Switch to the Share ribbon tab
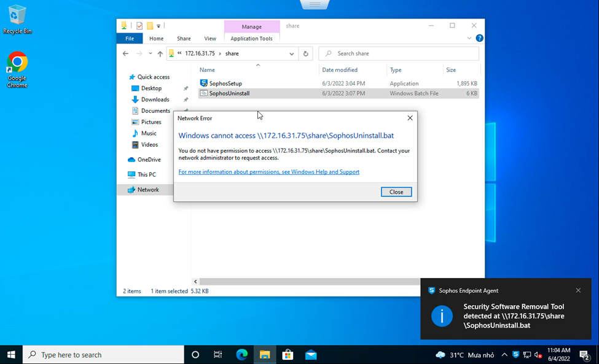Screen dimensions: 599x364 184,39
